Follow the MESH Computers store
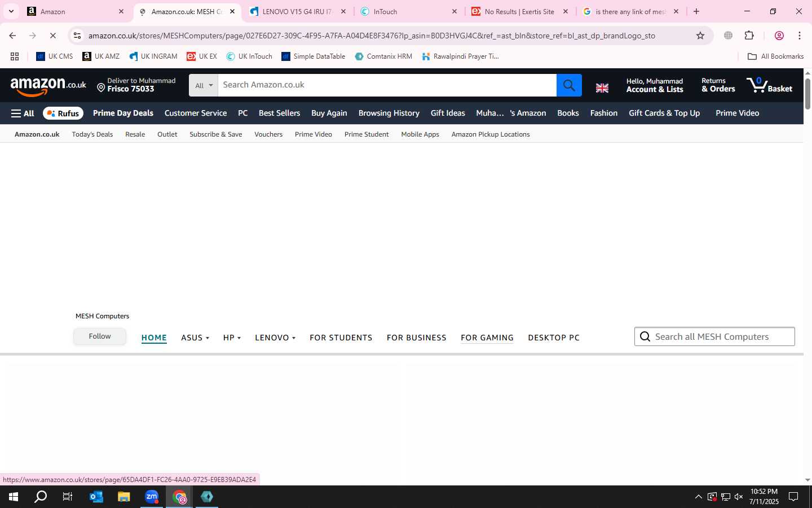812x508 pixels. pyautogui.click(x=100, y=336)
